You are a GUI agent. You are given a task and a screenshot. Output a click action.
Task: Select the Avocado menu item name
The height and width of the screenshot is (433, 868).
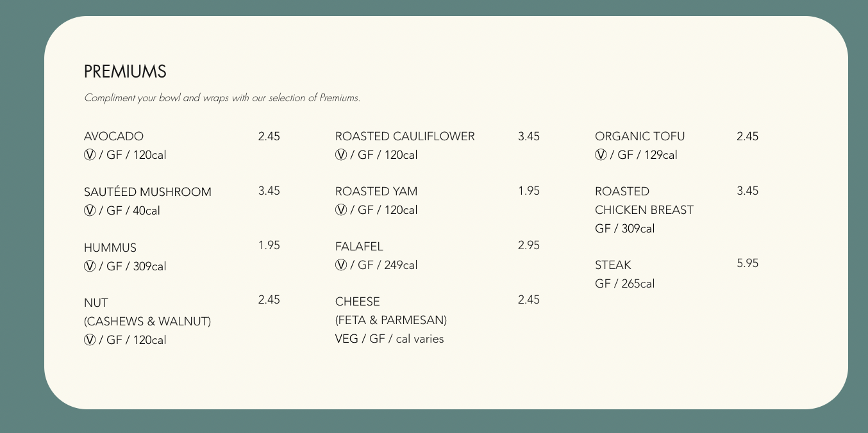(x=113, y=136)
